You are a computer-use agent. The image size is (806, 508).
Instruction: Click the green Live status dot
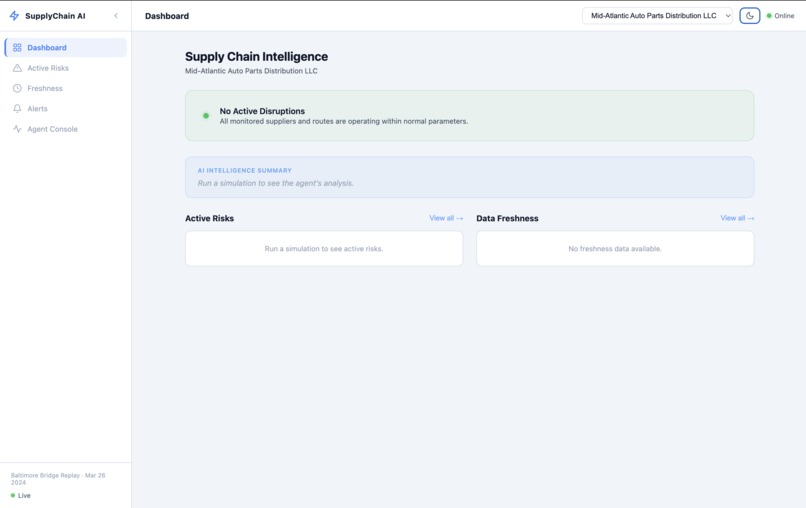[x=13, y=496]
